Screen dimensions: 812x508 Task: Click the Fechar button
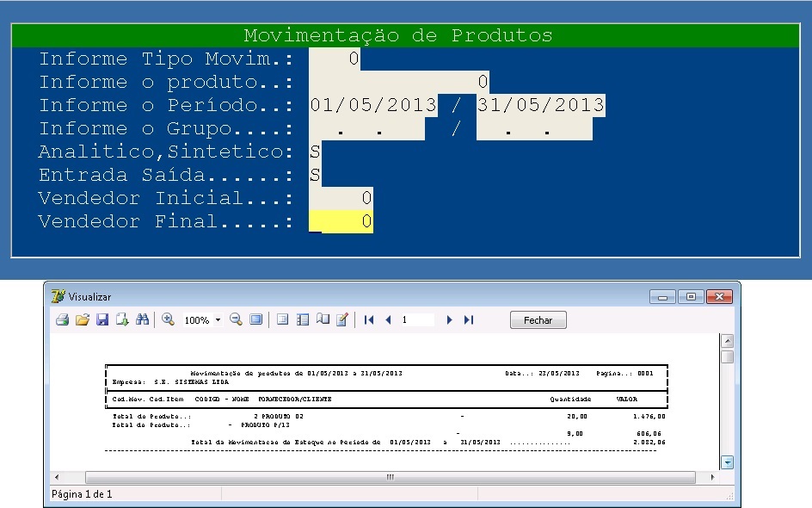(538, 319)
